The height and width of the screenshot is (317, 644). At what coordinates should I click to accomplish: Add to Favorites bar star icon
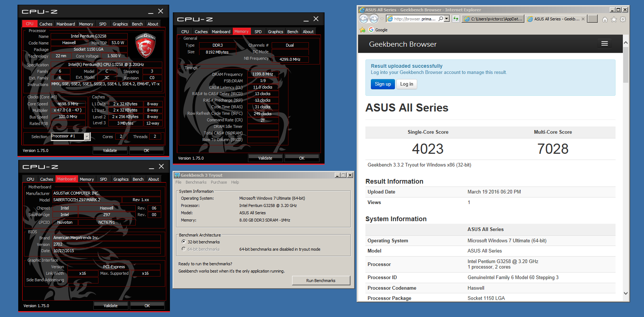(x=362, y=30)
